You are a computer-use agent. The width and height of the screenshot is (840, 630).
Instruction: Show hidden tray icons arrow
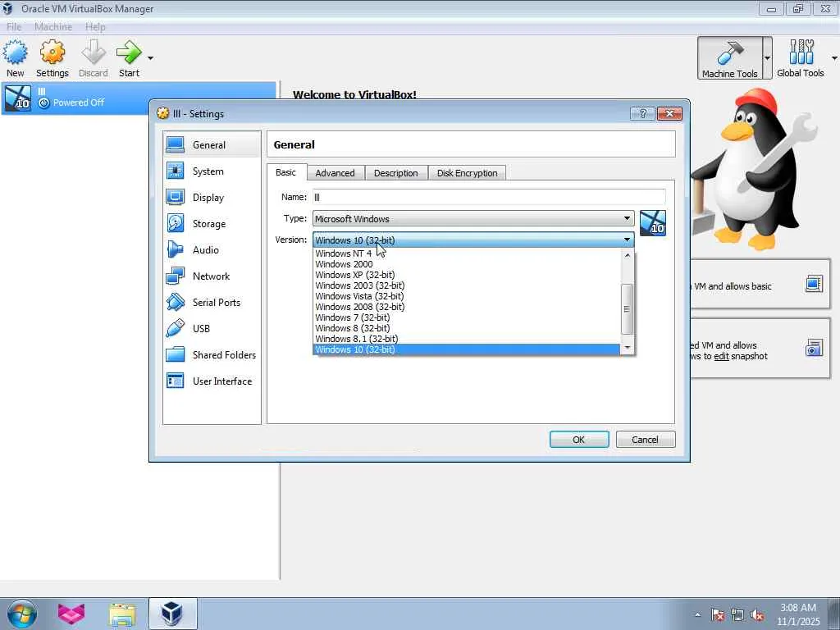[x=697, y=614]
